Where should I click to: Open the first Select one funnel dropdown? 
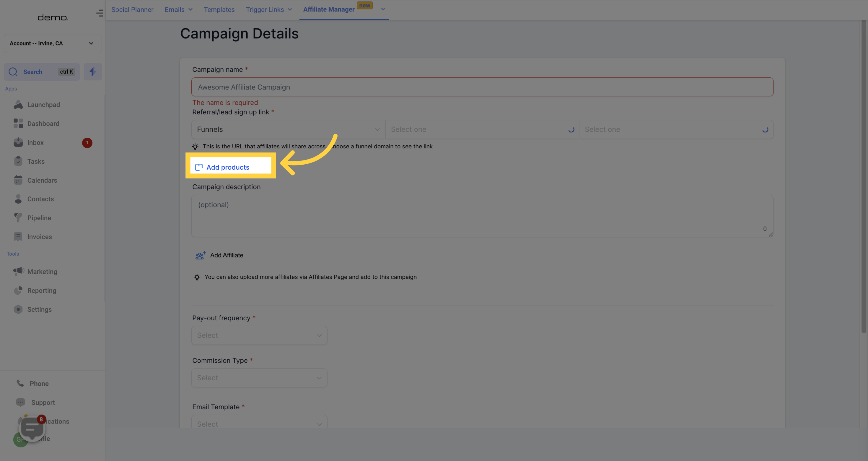tap(482, 129)
